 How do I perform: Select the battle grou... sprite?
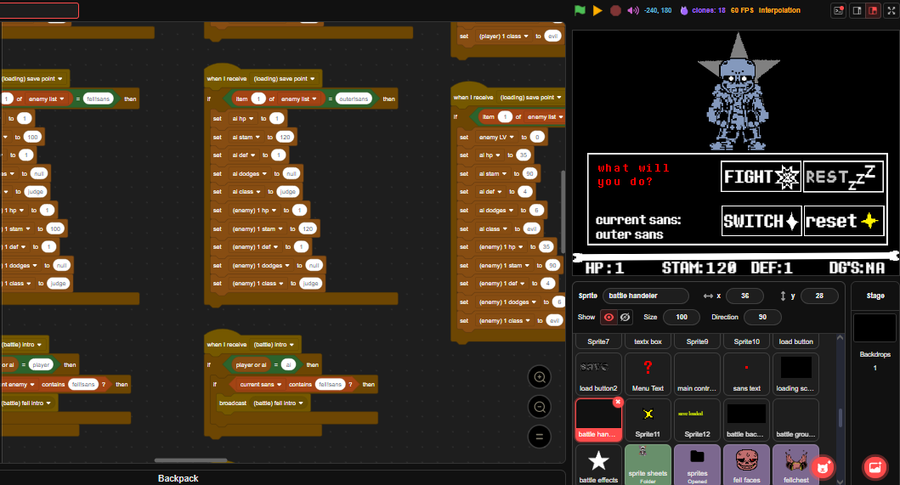[x=796, y=420]
